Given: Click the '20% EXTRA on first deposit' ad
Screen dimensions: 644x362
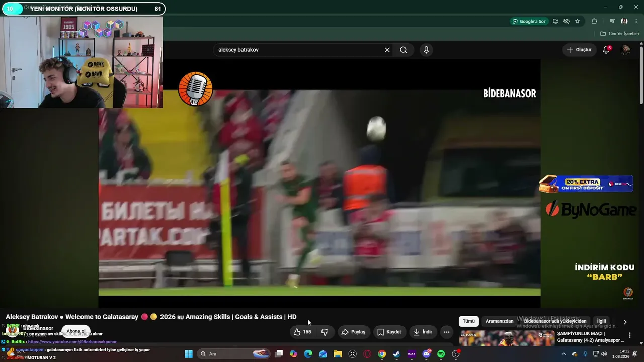Looking at the screenshot, I should 586,184.
